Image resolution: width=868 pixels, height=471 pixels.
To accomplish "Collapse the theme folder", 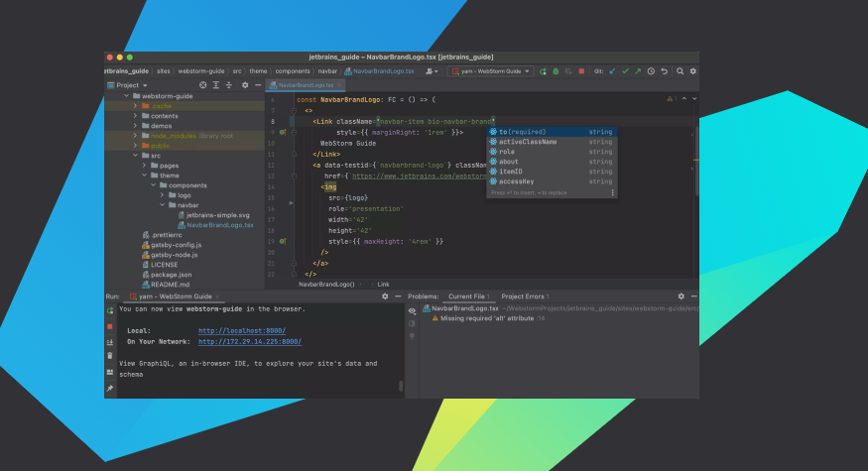I will click(145, 176).
